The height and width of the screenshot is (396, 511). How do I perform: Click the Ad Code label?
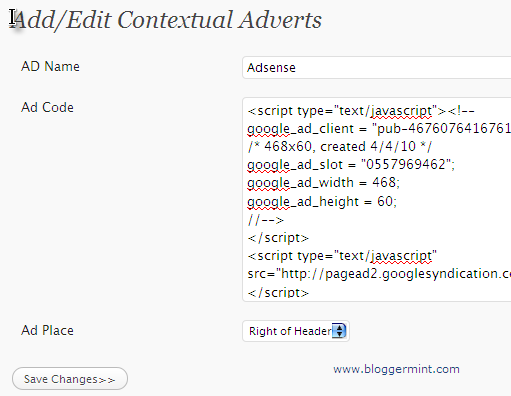[47, 107]
